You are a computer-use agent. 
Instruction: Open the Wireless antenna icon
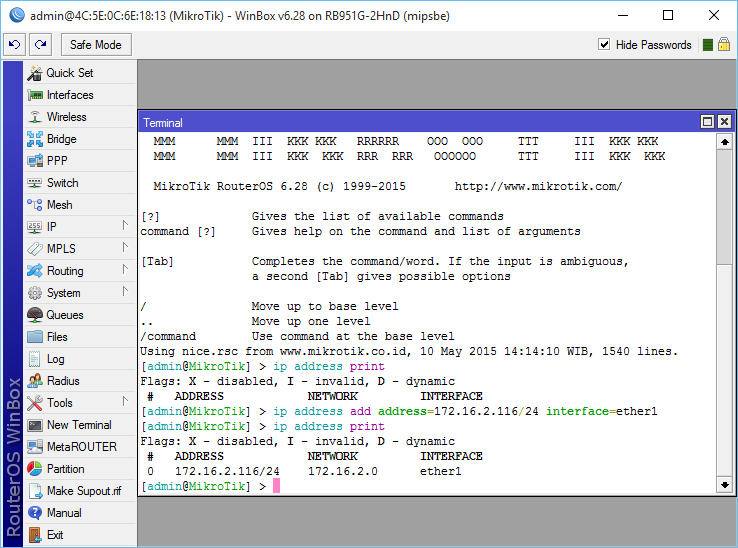(x=35, y=117)
